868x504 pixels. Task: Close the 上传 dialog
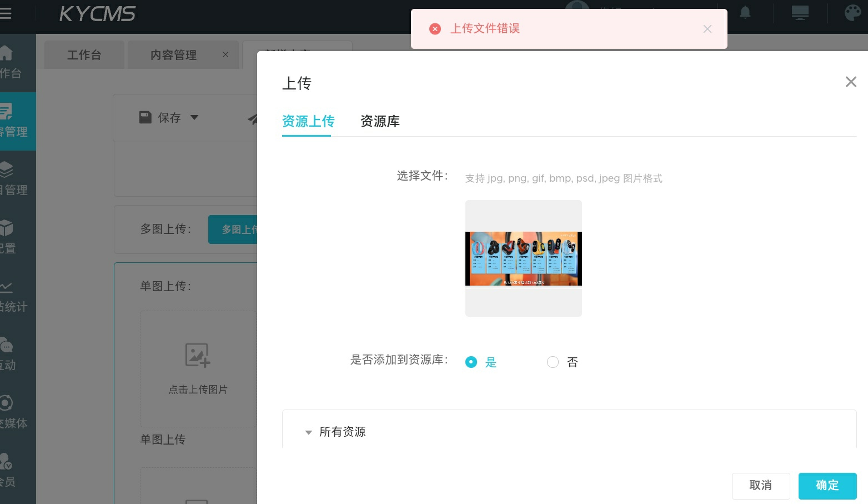coord(851,82)
